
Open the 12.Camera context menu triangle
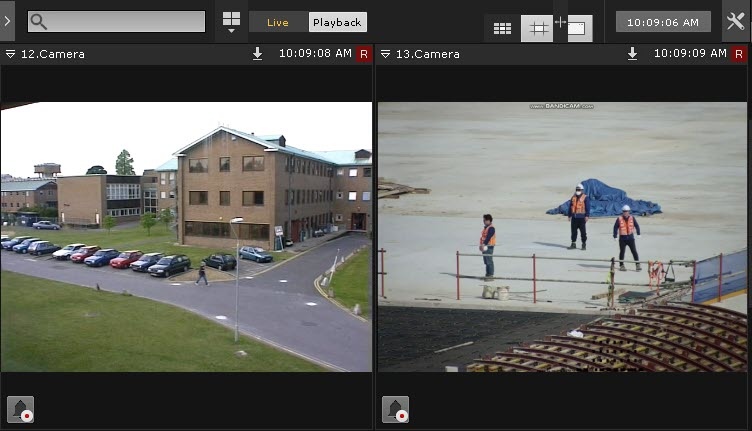10,54
